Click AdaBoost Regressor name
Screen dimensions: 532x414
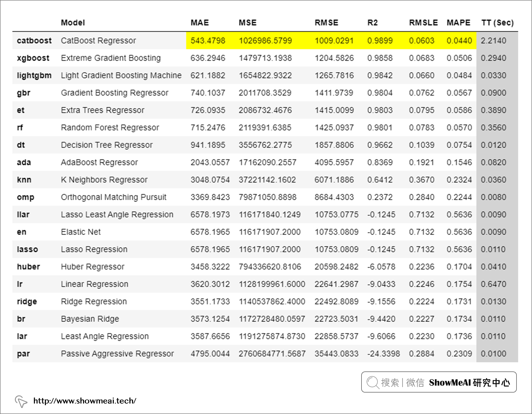pos(99,162)
